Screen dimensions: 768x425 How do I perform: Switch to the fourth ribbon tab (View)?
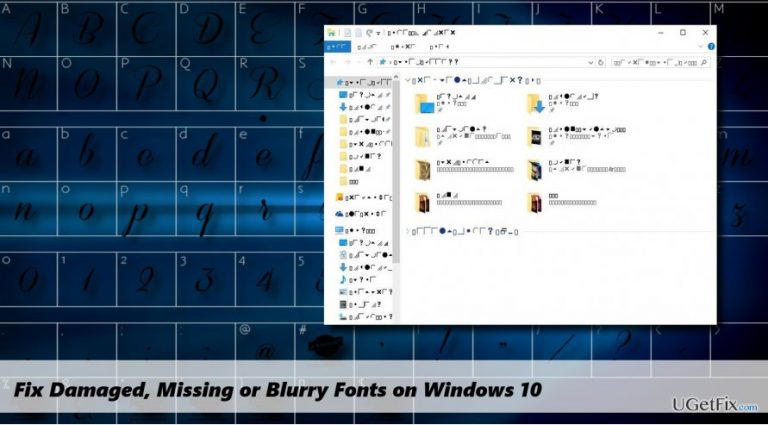[x=439, y=47]
